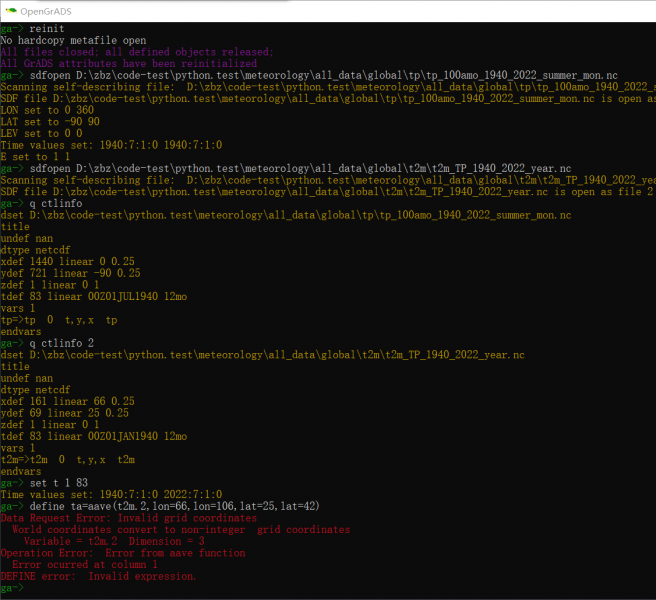
Task: Click the 'DEFINE error: Invalid expression' line
Action: tap(98, 576)
